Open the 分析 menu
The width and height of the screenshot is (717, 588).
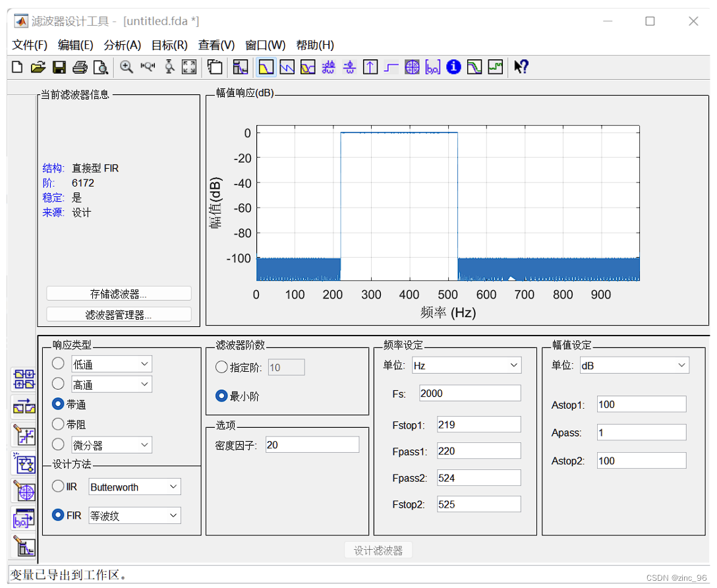pos(120,45)
